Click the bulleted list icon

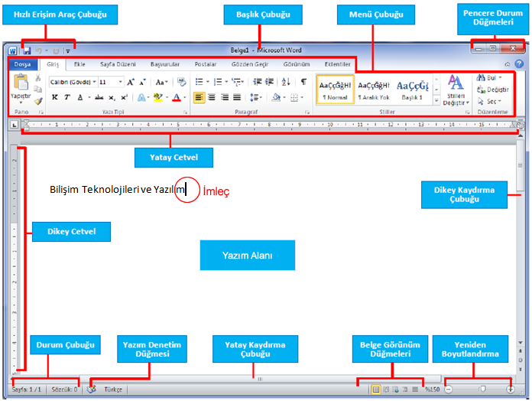click(x=199, y=81)
